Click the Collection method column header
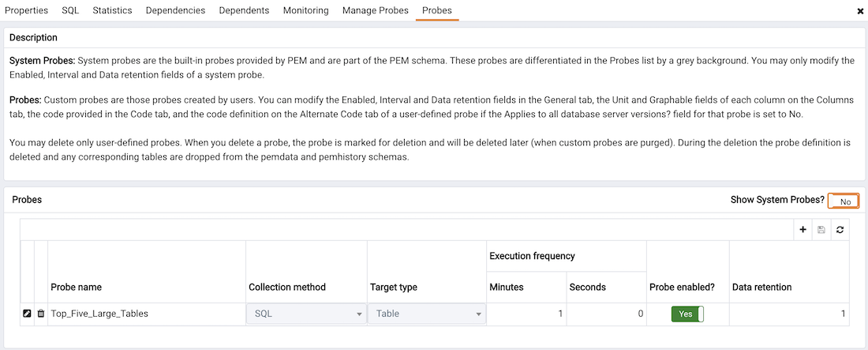Image resolution: width=868 pixels, height=350 pixels. [x=306, y=272]
